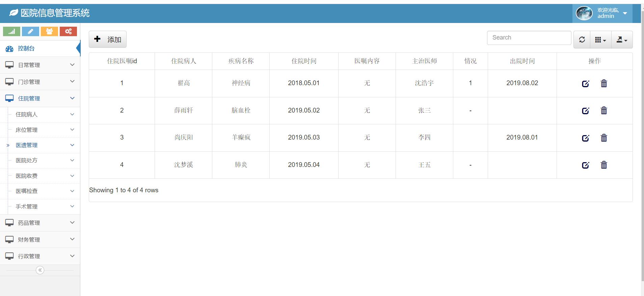Click chevron beside 行政管理
The width and height of the screenshot is (644, 296).
click(72, 256)
